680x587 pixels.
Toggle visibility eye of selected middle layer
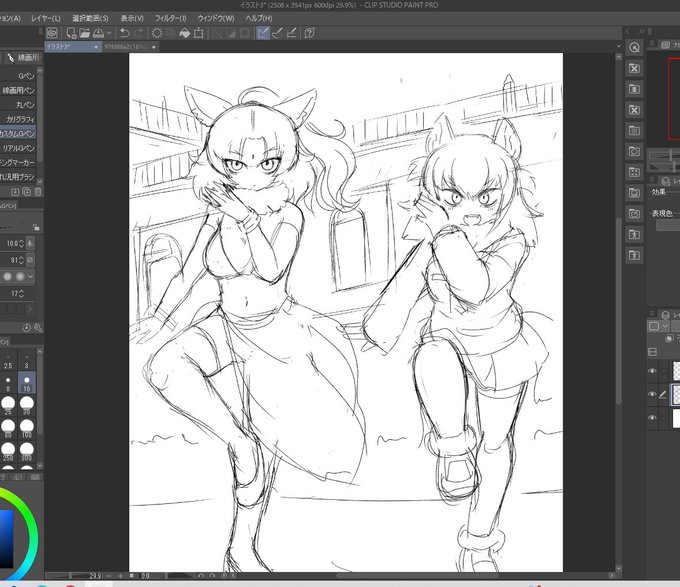(x=652, y=395)
